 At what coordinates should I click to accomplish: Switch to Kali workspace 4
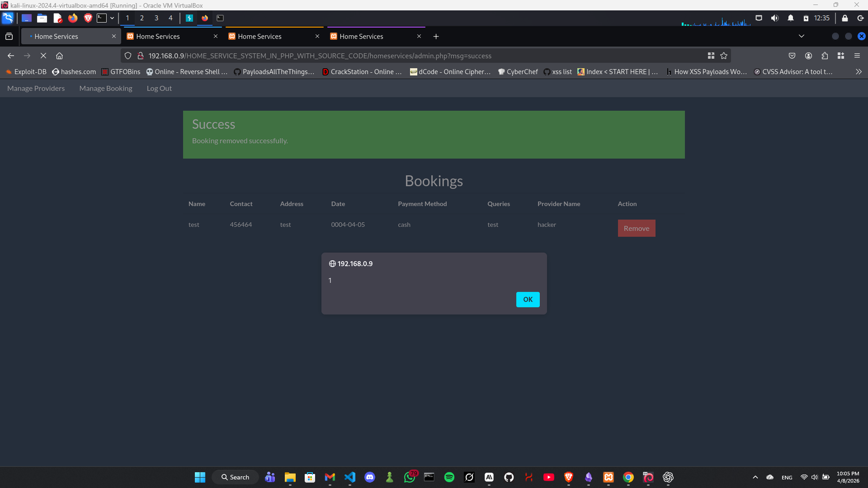pos(170,18)
